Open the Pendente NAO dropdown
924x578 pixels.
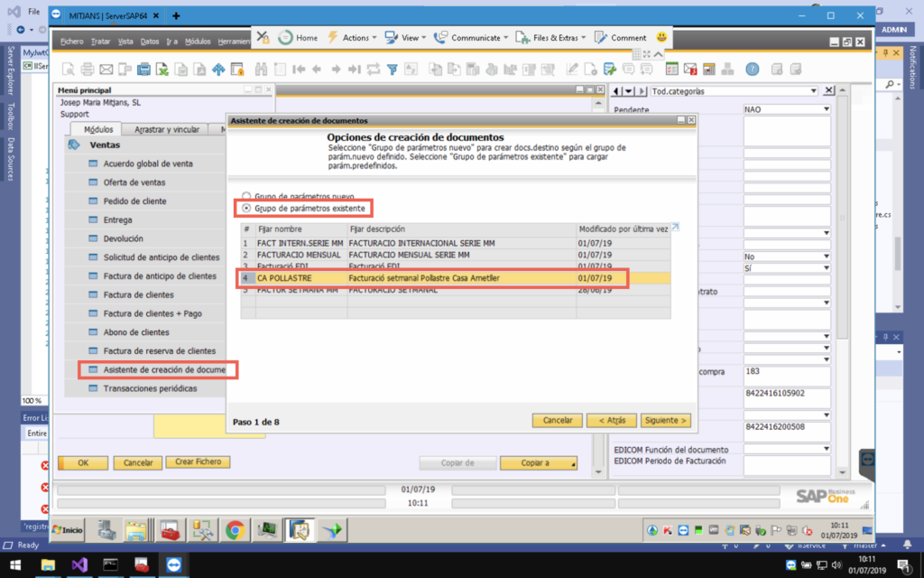pyautogui.click(x=826, y=109)
